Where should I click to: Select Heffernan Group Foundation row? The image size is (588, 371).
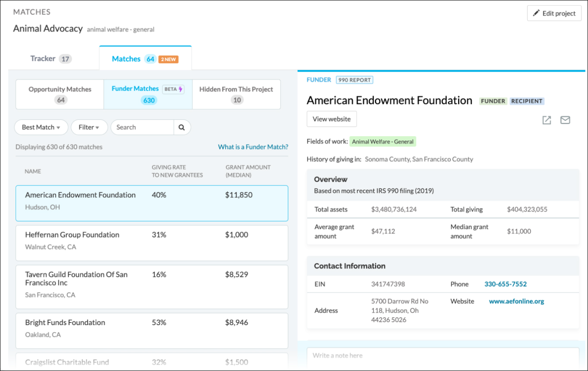point(152,243)
